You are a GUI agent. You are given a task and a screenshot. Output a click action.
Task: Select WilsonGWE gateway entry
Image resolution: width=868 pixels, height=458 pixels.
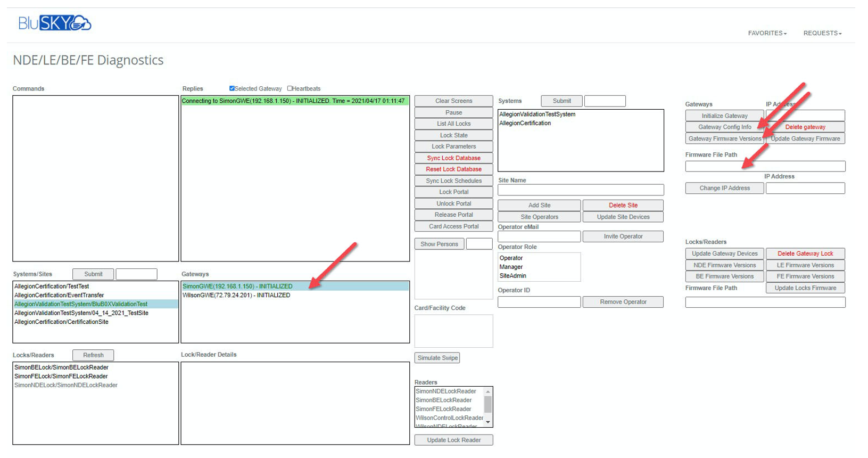click(x=236, y=295)
